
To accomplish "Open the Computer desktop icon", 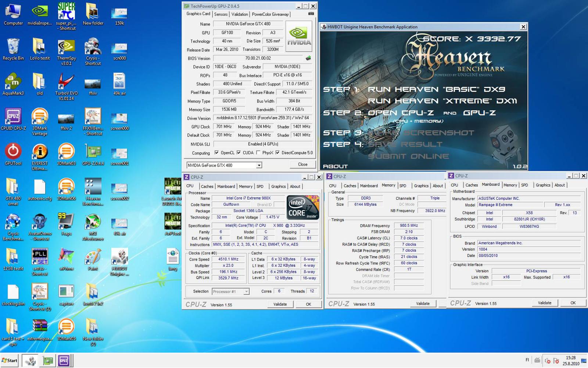I will 13,14.
